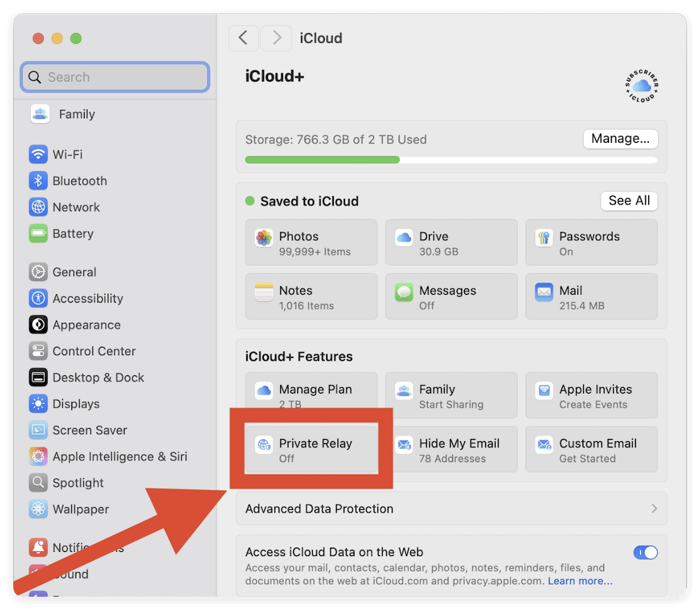Click the Manage storage button
This screenshot has height=610, width=700.
coord(620,139)
